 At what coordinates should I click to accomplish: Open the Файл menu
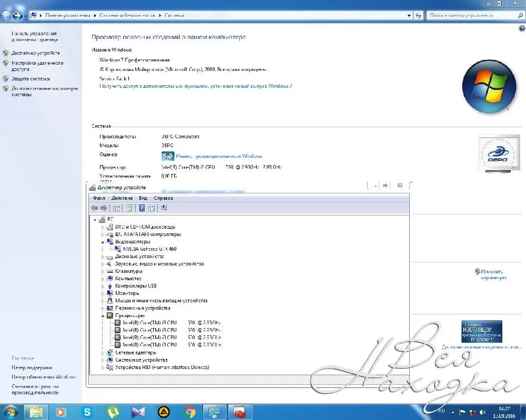pos(99,198)
